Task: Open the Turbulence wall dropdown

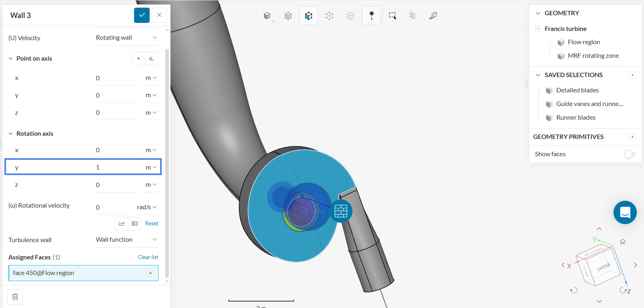Action: point(126,240)
